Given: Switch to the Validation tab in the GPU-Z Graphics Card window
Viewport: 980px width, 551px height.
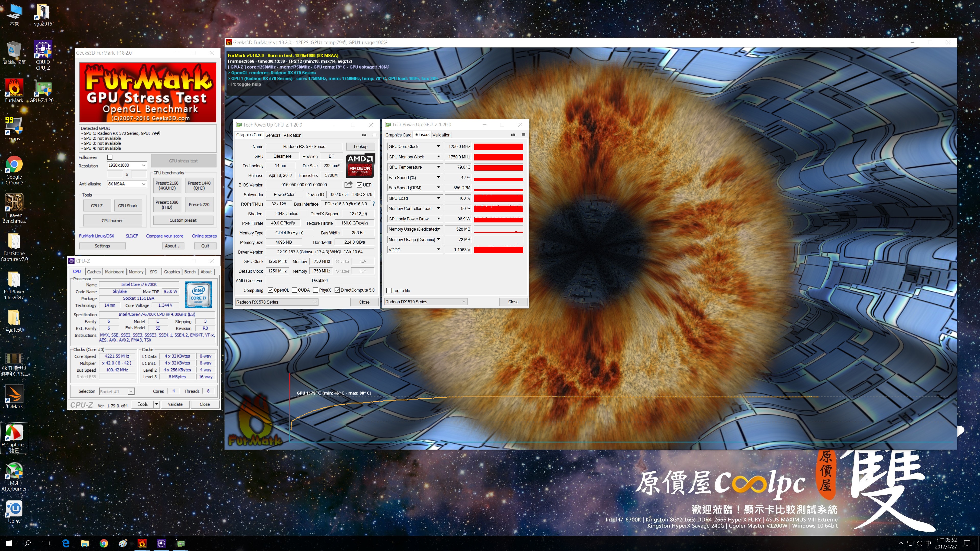Looking at the screenshot, I should tap(292, 135).
